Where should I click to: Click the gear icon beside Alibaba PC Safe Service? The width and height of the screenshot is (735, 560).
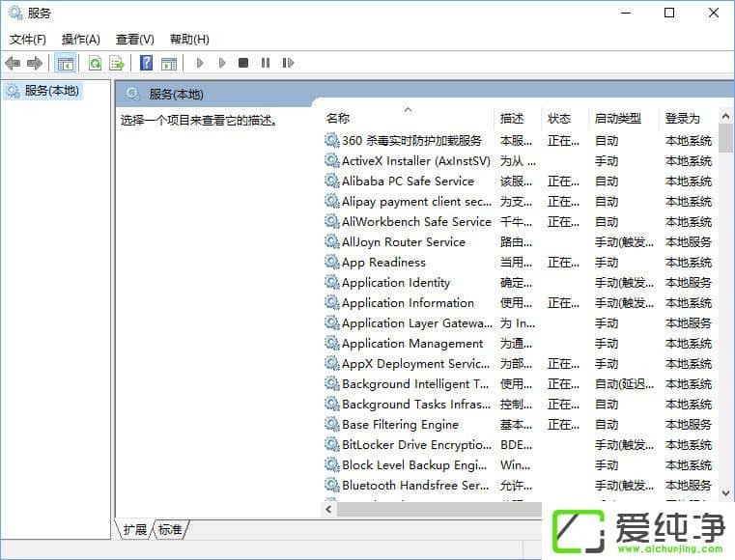(332, 181)
